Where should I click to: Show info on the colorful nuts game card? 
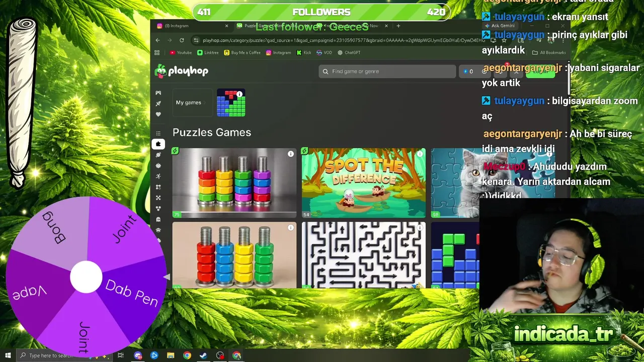click(x=290, y=154)
